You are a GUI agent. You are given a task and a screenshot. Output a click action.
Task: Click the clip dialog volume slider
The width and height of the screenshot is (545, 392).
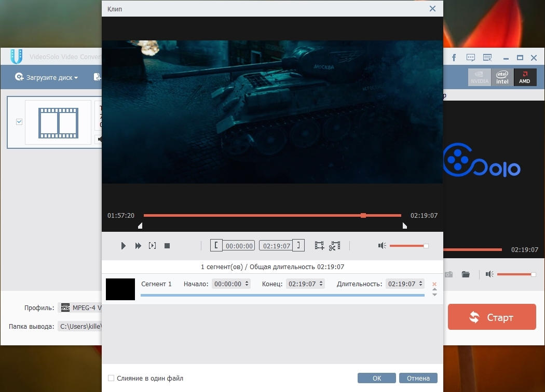point(408,246)
